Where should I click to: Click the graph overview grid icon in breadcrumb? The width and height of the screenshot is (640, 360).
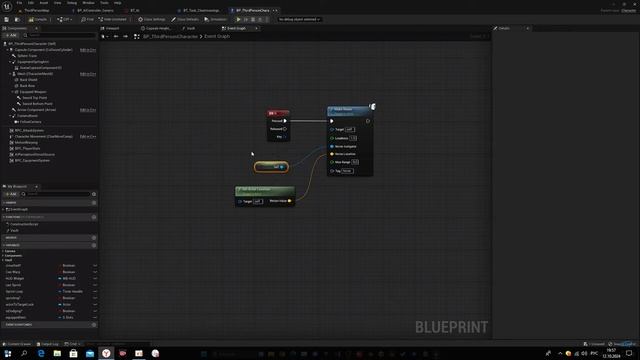[x=137, y=36]
